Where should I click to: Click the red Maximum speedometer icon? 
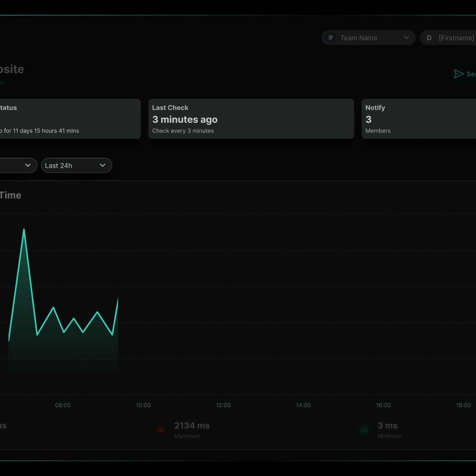(161, 430)
